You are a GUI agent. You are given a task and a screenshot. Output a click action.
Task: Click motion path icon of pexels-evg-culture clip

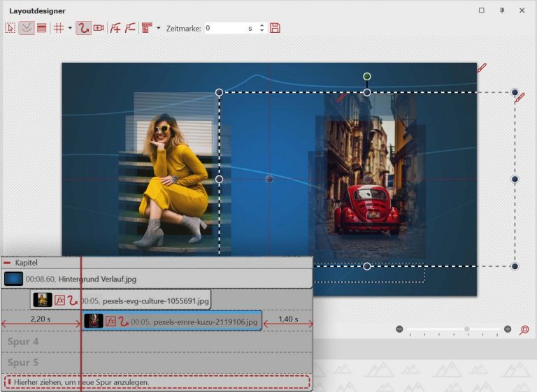click(72, 300)
